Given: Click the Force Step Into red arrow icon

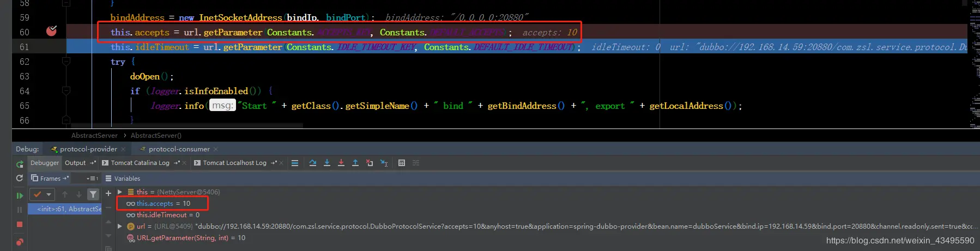Looking at the screenshot, I should [x=341, y=163].
